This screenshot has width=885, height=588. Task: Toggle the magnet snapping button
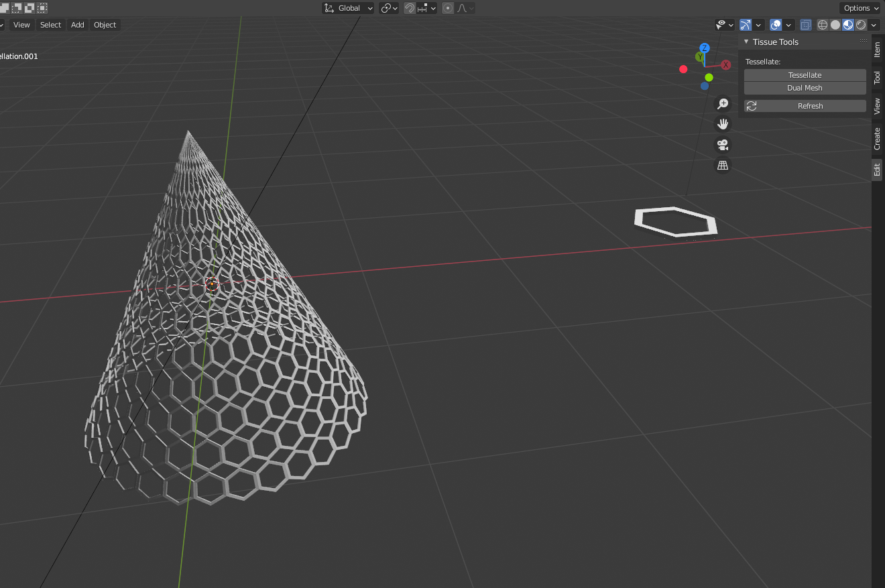(409, 8)
